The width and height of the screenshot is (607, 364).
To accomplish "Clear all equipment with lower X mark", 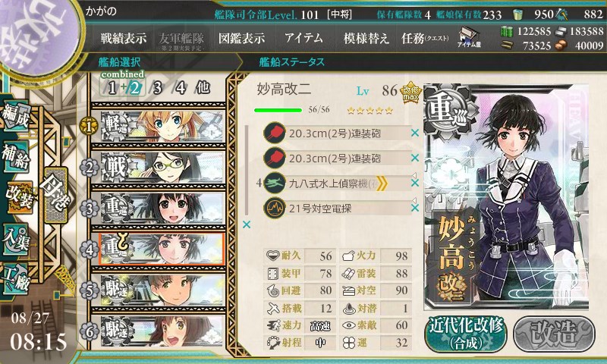I will coord(246,224).
